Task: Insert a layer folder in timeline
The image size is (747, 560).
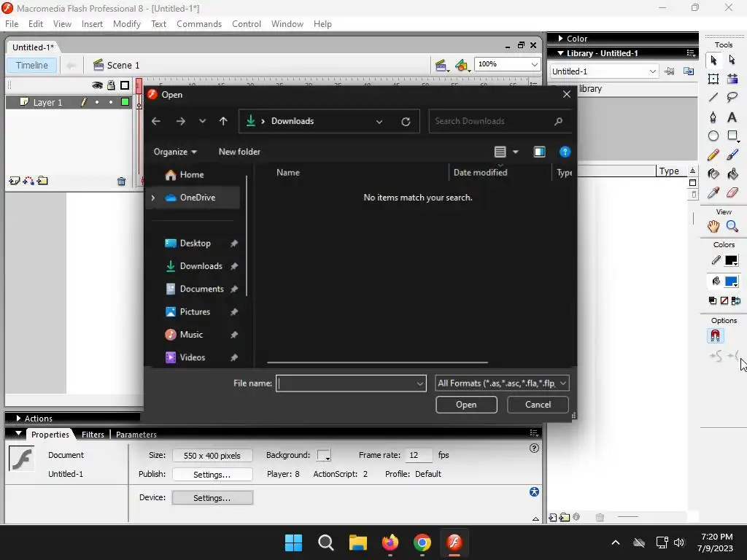Action: coord(42,181)
